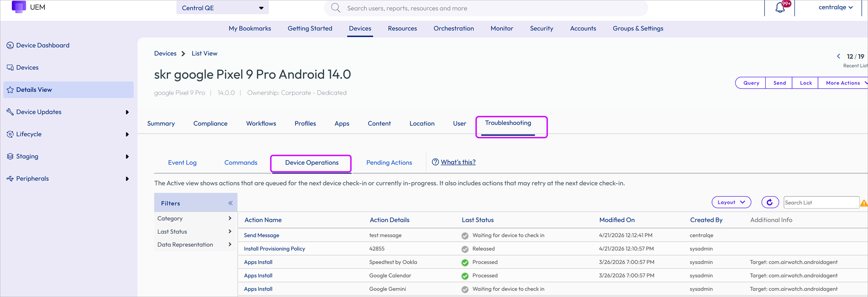The image size is (868, 297).
Task: Click the Lifecycle sidebar icon
Action: (x=10, y=134)
